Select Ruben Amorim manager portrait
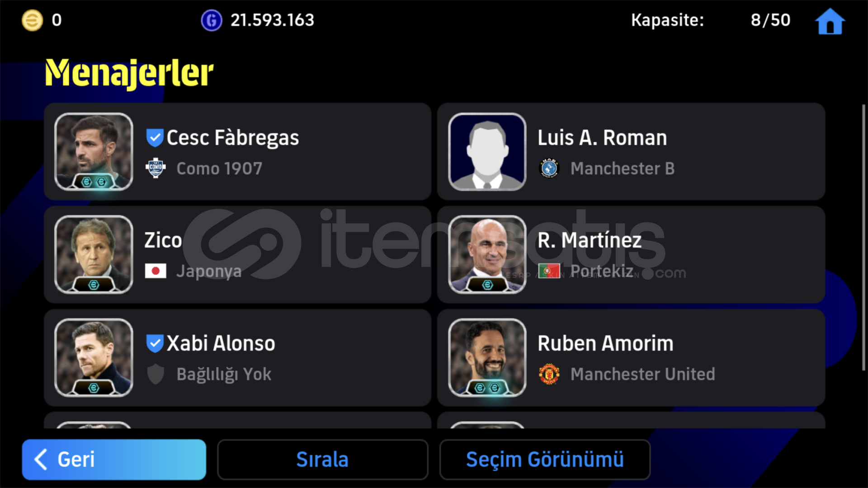868x488 pixels. click(x=487, y=357)
